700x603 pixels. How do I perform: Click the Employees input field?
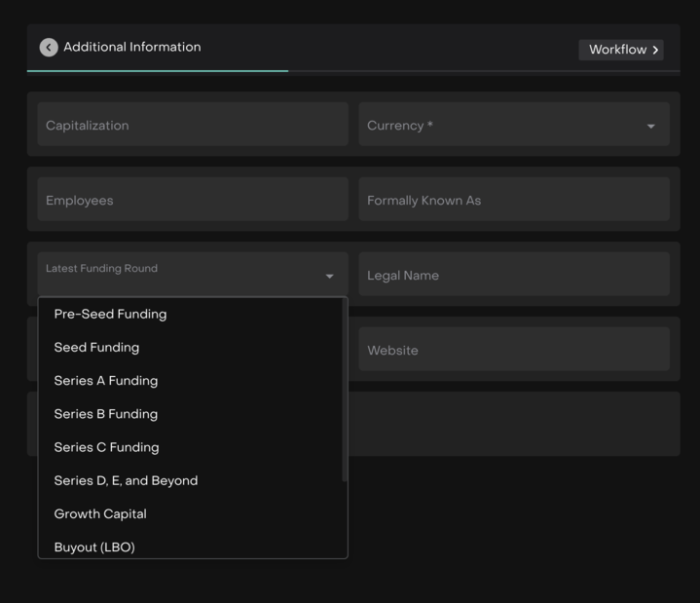point(193,200)
